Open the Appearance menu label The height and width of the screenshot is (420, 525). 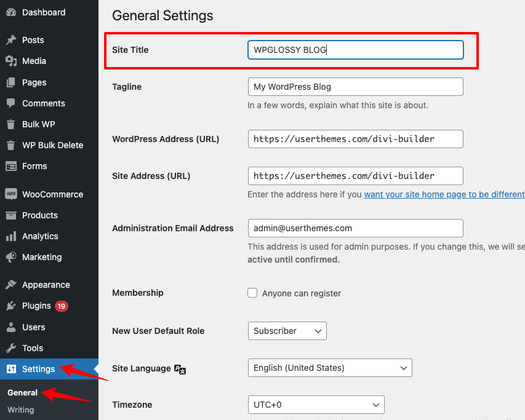[x=46, y=285]
